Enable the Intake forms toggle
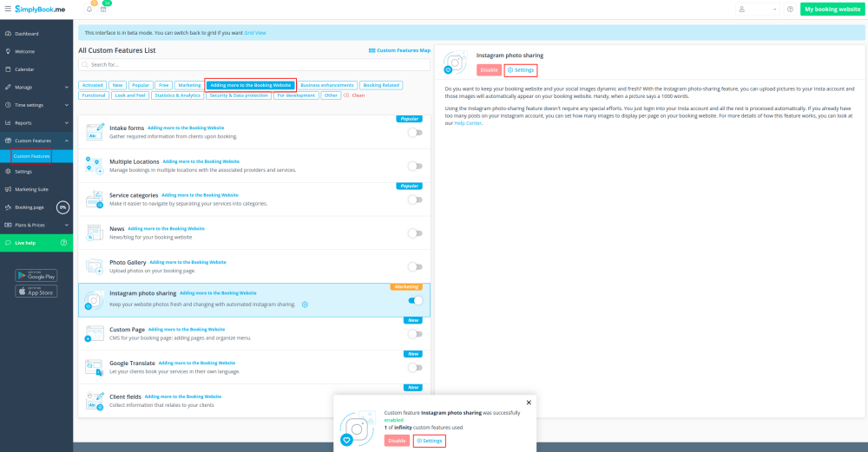The width and height of the screenshot is (868, 452). (415, 133)
